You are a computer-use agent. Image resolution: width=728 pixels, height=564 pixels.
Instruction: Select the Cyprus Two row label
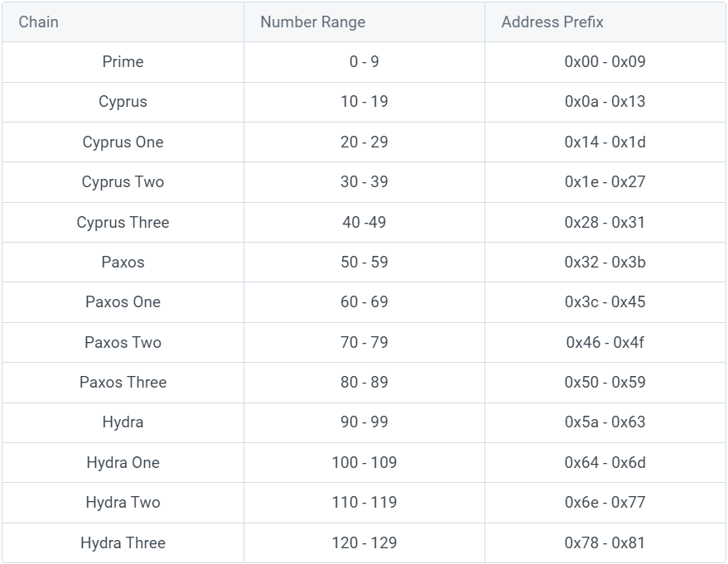click(123, 182)
